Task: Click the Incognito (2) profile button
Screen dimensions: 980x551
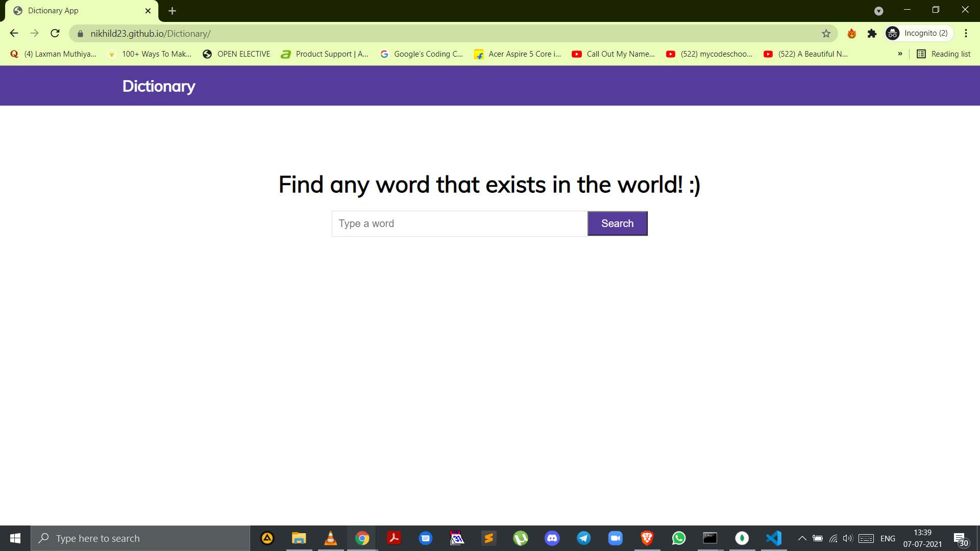Action: click(x=919, y=33)
